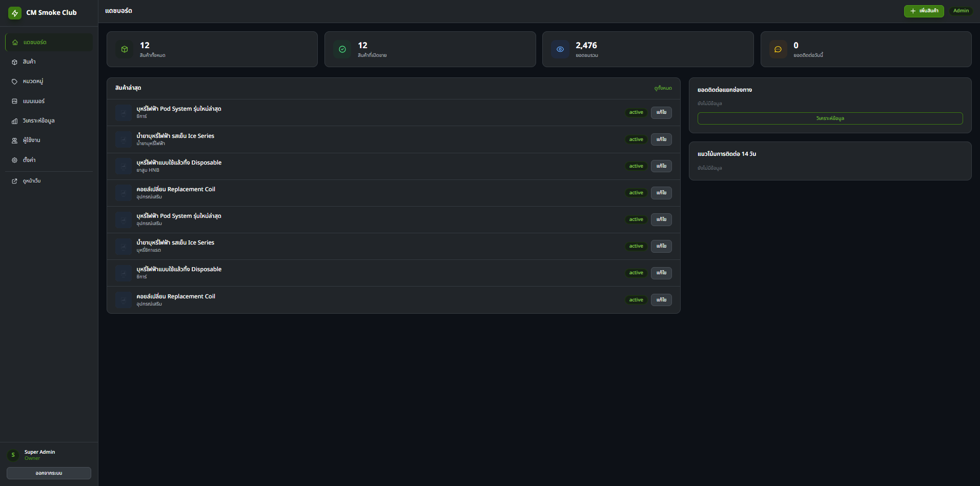This screenshot has height=486, width=980.
Task: Open วิเคราะห์ข้อมูล in the sidebar
Action: pos(49,120)
